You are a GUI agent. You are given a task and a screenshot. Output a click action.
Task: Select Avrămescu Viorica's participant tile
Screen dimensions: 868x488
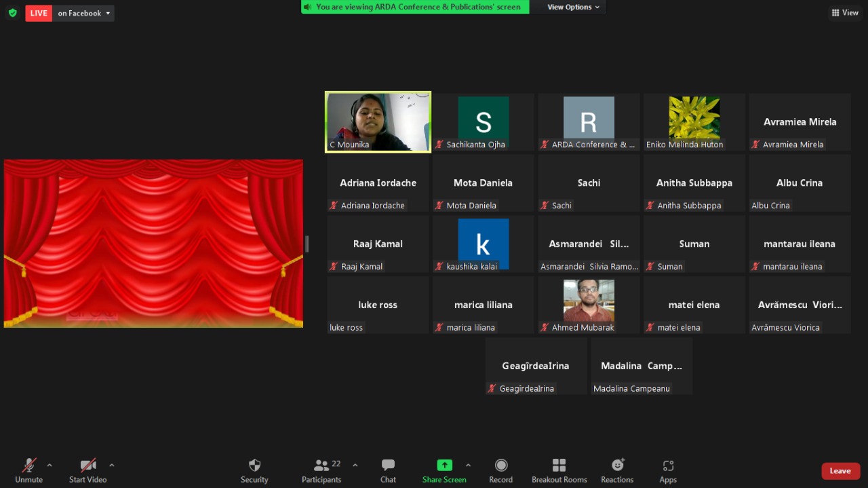[800, 305]
